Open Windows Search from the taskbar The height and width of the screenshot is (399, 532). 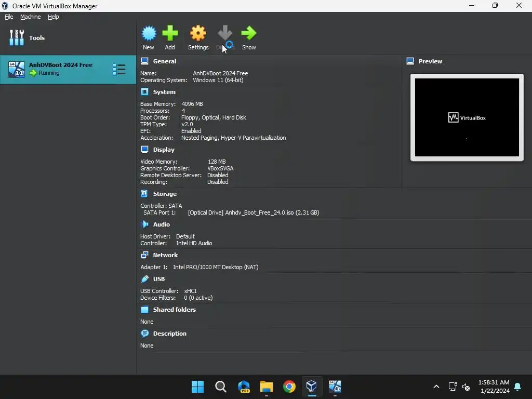tap(220, 387)
